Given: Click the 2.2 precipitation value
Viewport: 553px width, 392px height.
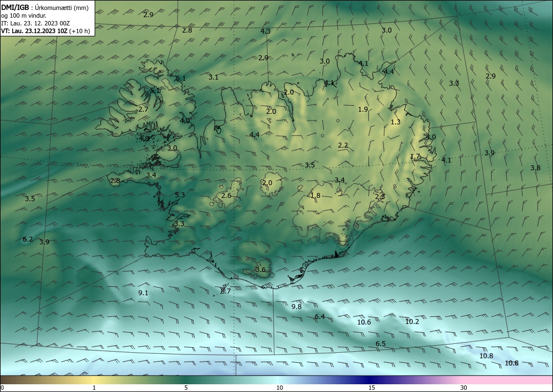Looking at the screenshot, I should [x=343, y=145].
